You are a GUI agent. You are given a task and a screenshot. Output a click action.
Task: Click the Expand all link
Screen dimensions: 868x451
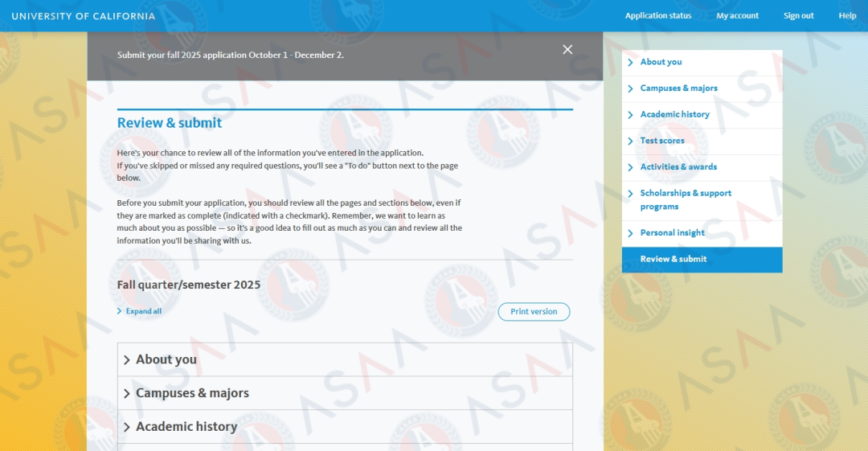(144, 311)
